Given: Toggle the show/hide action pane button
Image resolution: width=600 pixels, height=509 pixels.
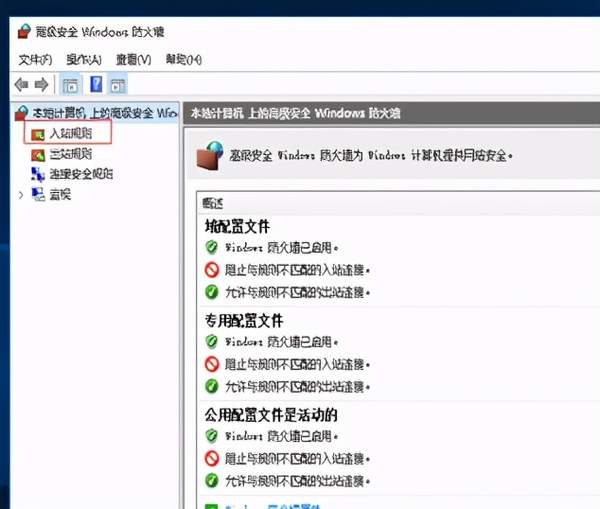Looking at the screenshot, I should pyautogui.click(x=118, y=84).
